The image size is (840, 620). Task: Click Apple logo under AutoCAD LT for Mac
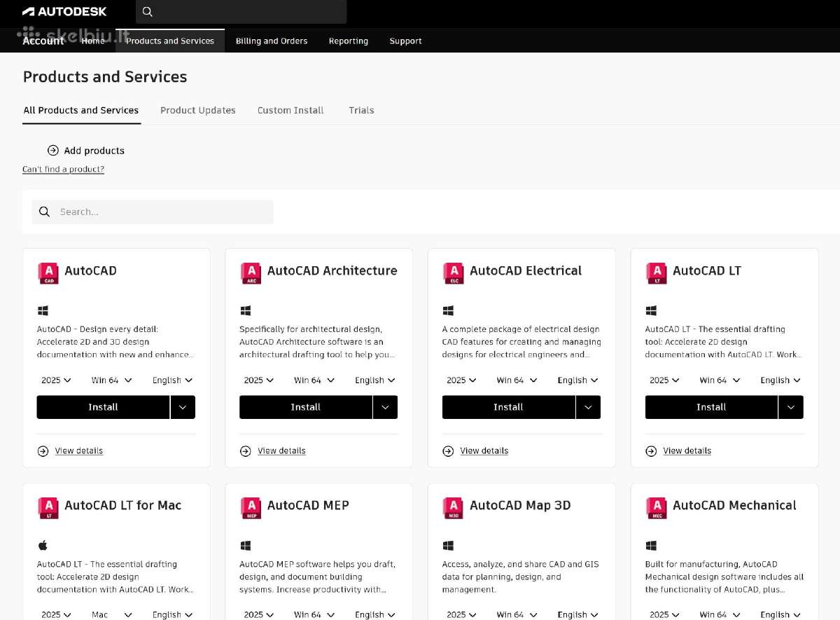pos(43,545)
